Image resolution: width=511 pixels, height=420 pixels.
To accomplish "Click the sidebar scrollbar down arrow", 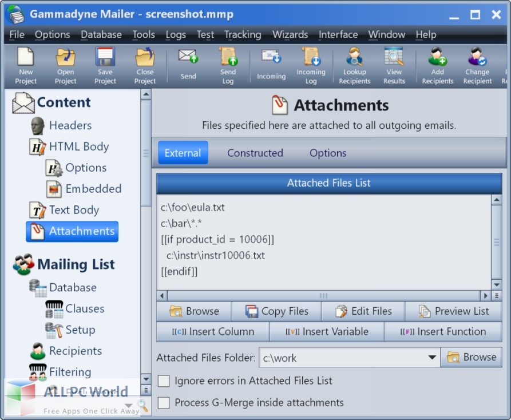I will click(x=146, y=379).
